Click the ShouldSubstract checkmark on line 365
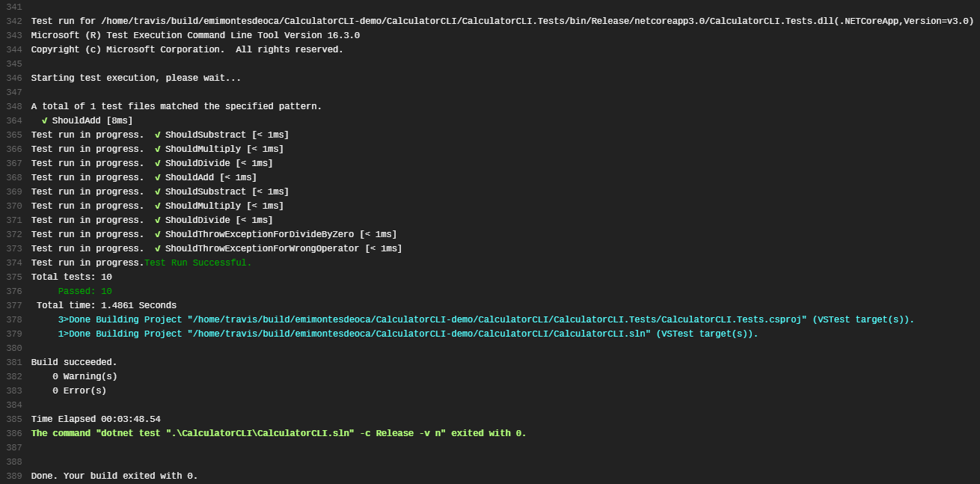Viewport: 980px width, 484px height. pyautogui.click(x=158, y=135)
